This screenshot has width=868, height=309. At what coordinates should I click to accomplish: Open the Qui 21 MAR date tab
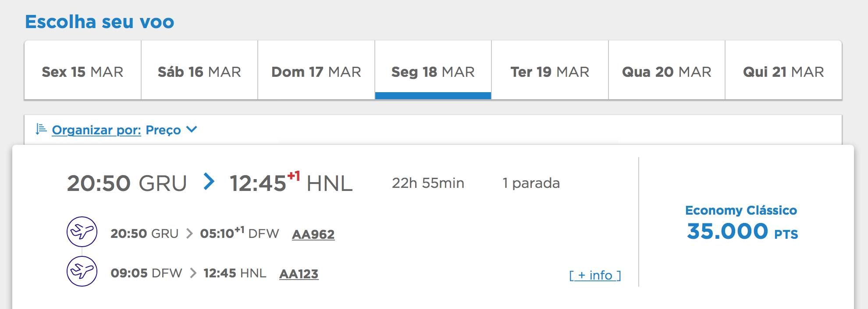pos(783,70)
